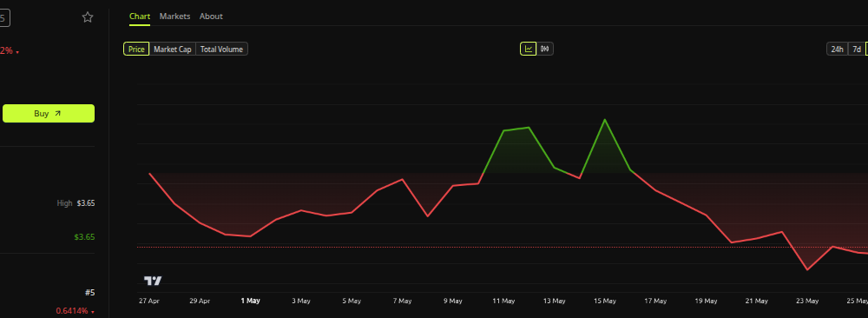This screenshot has width=868, height=318.
Task: Click the green $3.65 price text
Action: point(85,237)
